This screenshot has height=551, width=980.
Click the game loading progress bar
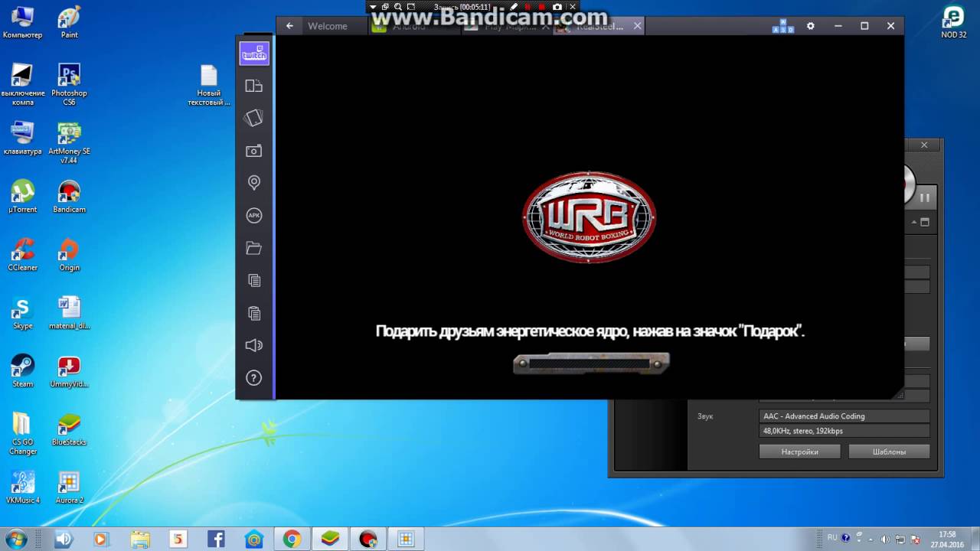590,364
